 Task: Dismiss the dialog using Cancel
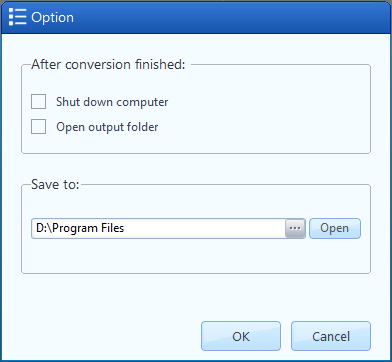pos(331,336)
